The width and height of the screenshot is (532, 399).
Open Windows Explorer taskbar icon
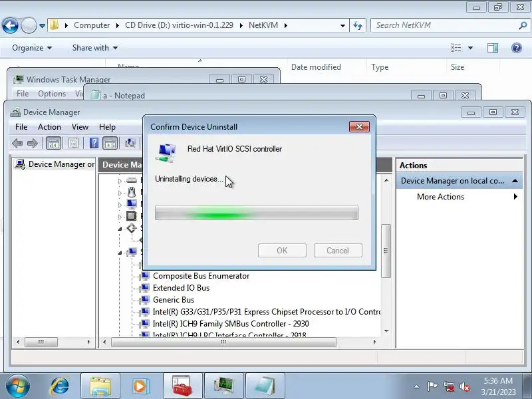pos(100,386)
